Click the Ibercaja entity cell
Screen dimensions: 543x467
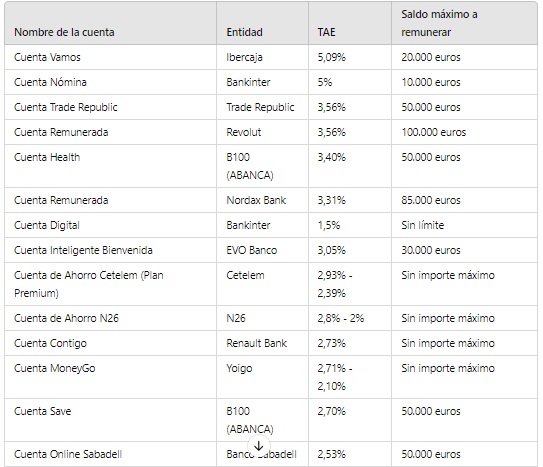point(244,57)
